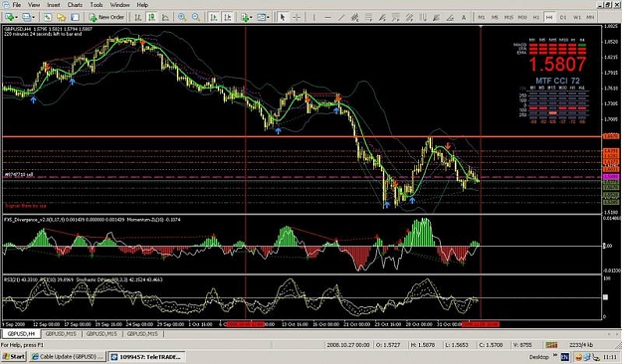This screenshot has height=364, width=622.
Task: Click the add indicators icon
Action: click(245, 17)
